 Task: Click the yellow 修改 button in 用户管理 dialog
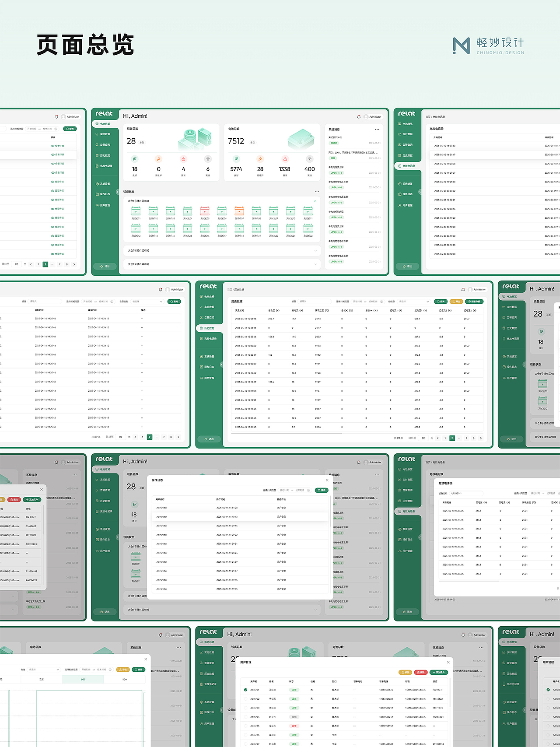[x=405, y=672]
